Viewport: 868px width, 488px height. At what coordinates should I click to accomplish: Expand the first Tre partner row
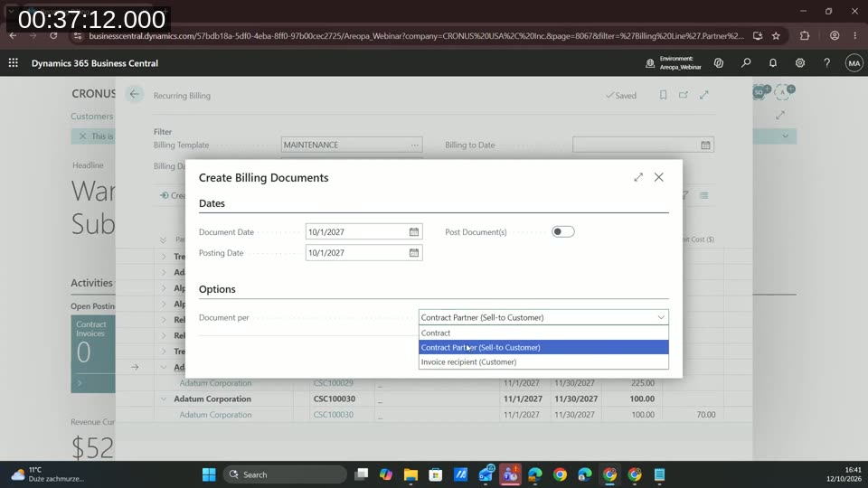point(164,256)
